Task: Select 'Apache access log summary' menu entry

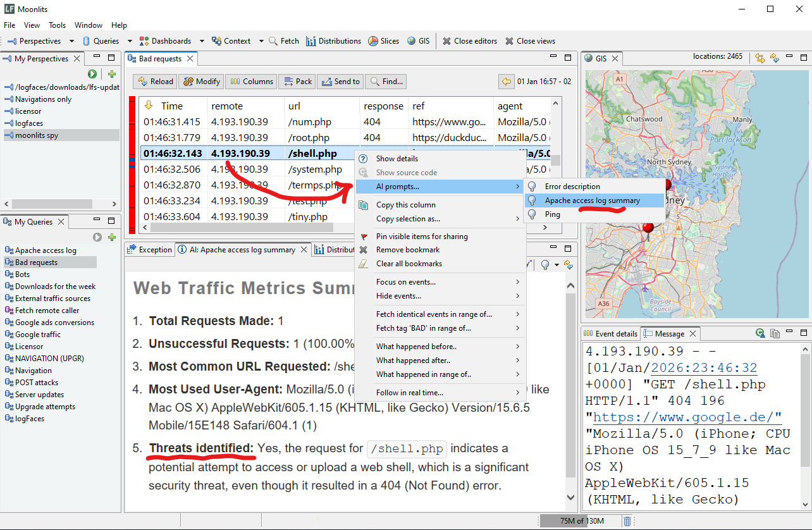Action: (592, 200)
